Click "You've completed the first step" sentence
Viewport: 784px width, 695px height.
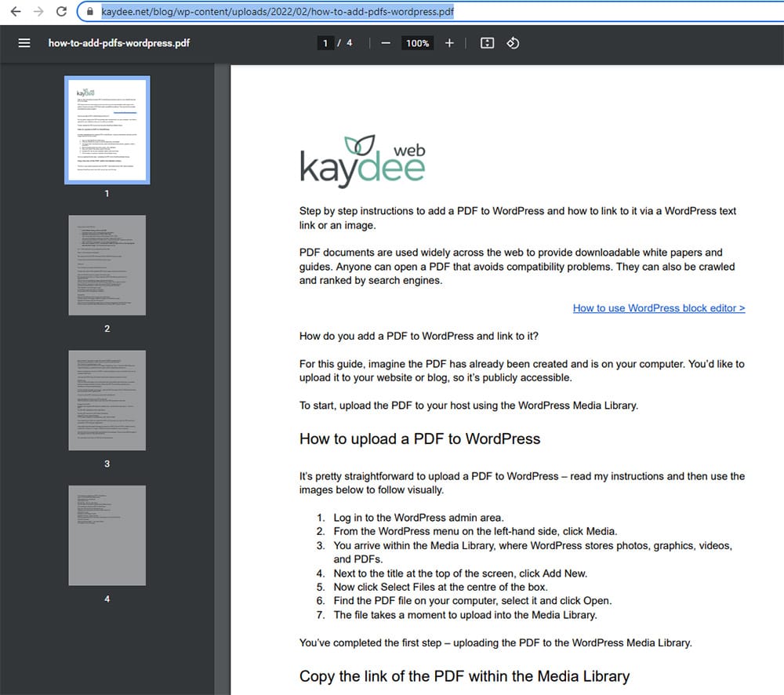pos(495,643)
